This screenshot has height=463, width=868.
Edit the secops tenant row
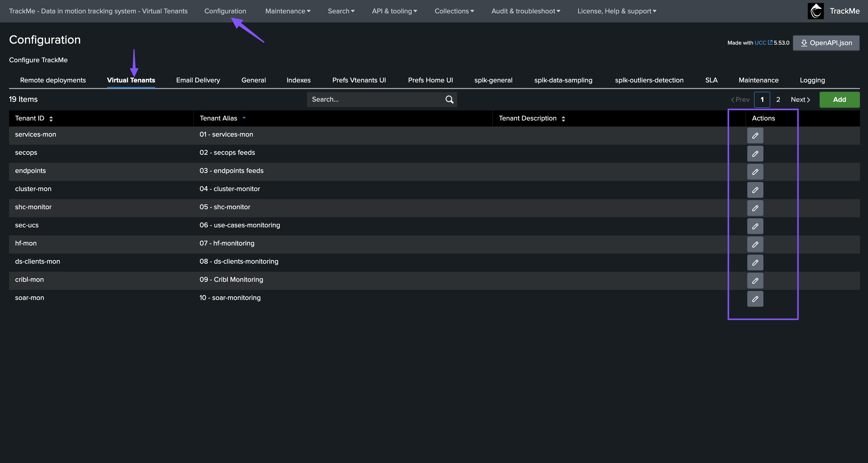[x=755, y=154]
